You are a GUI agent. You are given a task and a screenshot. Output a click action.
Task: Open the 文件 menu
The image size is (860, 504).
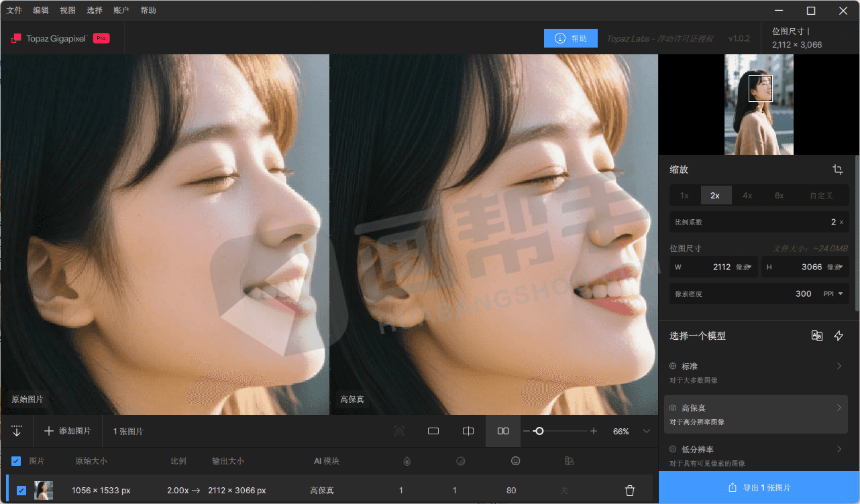(14, 11)
